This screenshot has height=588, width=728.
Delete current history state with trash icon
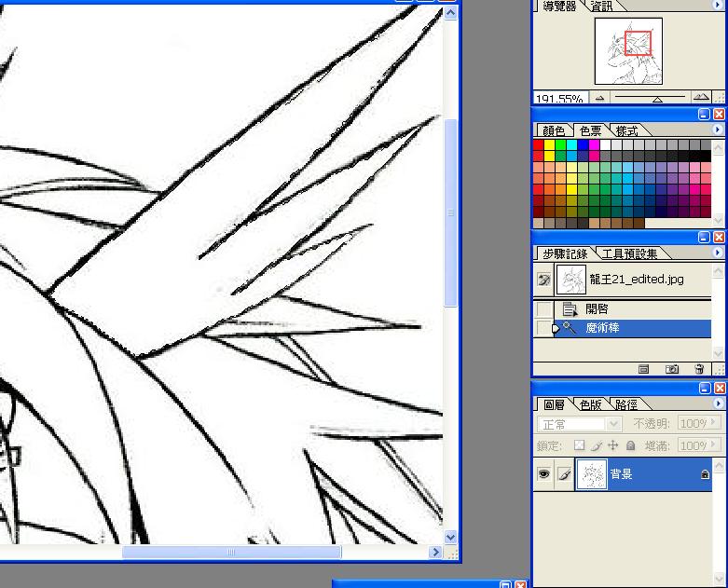pos(699,369)
